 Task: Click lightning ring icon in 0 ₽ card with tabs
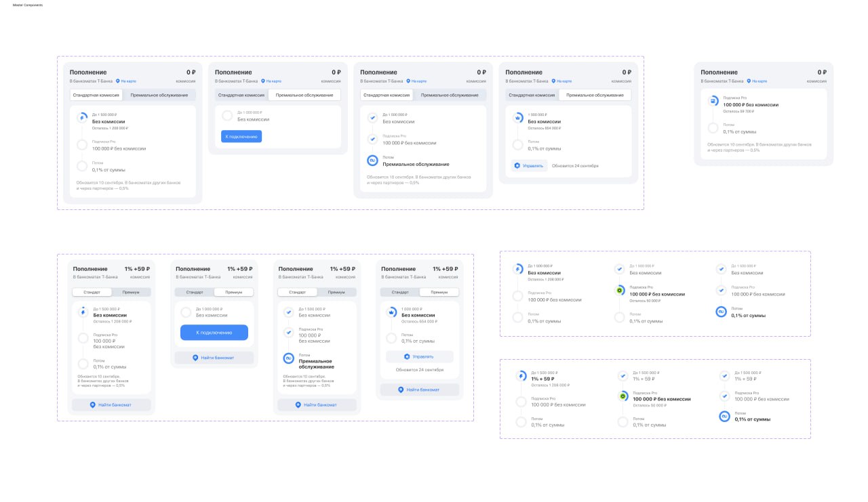[82, 117]
